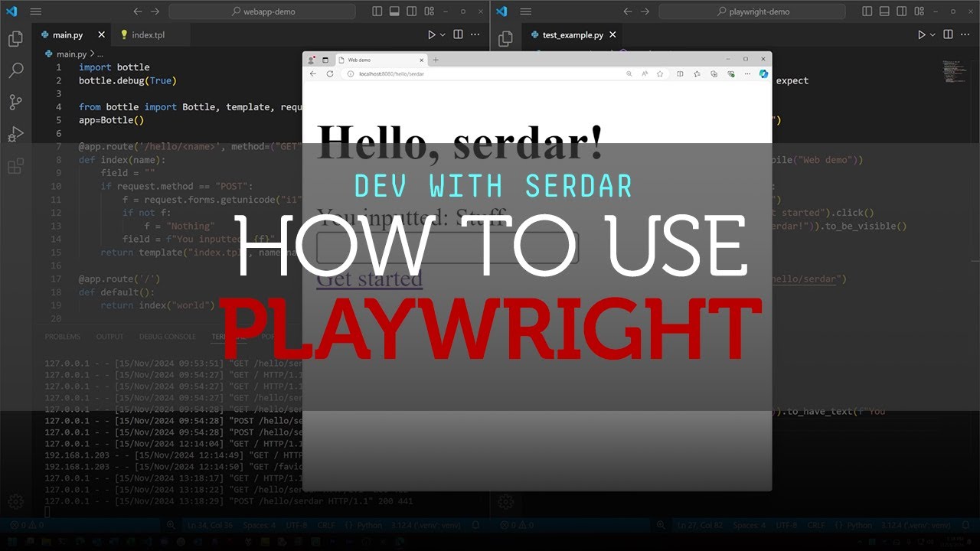Split editor right in webapp-demo window
The image size is (980, 551).
coord(458,35)
